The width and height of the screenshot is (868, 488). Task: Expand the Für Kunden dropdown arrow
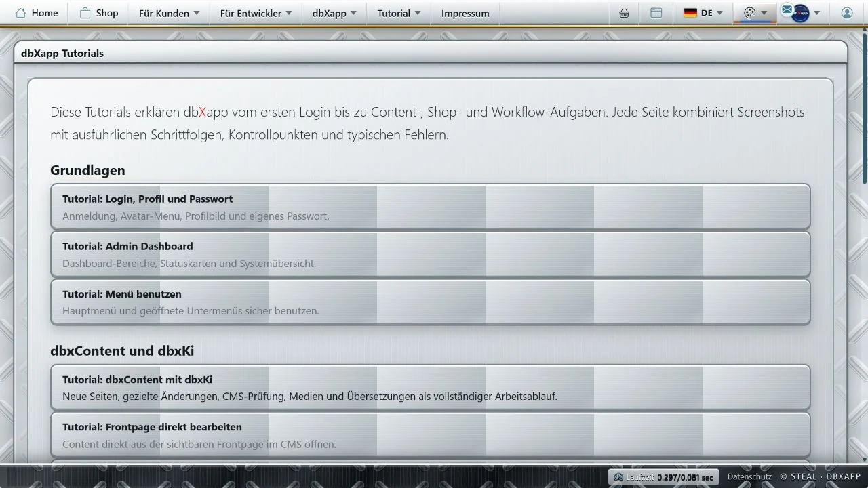point(197,13)
